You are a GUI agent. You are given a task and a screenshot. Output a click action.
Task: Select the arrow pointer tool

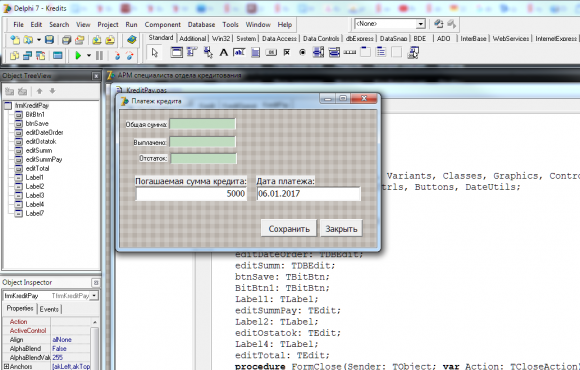click(155, 53)
